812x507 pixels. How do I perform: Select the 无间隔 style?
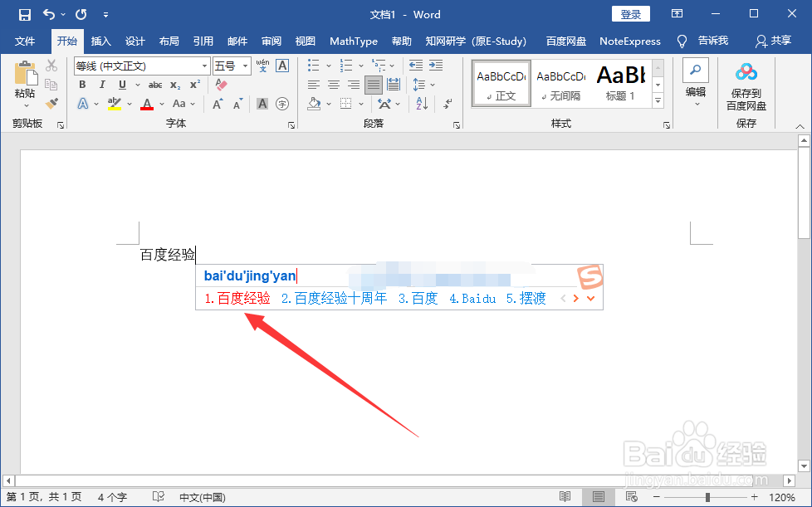tap(560, 85)
